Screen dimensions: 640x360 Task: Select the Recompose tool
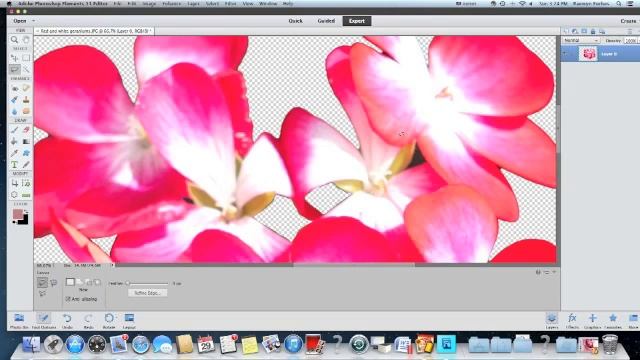[26, 183]
